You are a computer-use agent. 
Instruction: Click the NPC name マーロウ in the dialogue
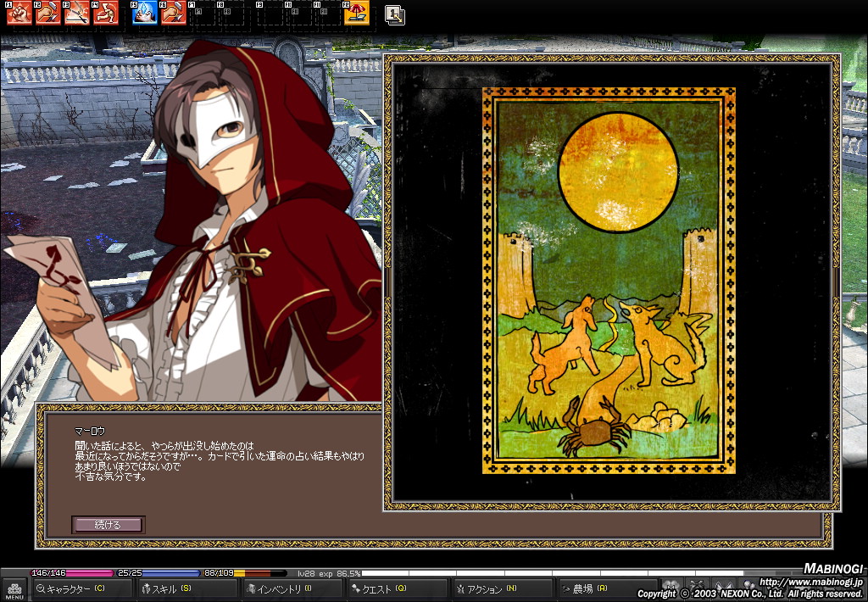(90, 431)
